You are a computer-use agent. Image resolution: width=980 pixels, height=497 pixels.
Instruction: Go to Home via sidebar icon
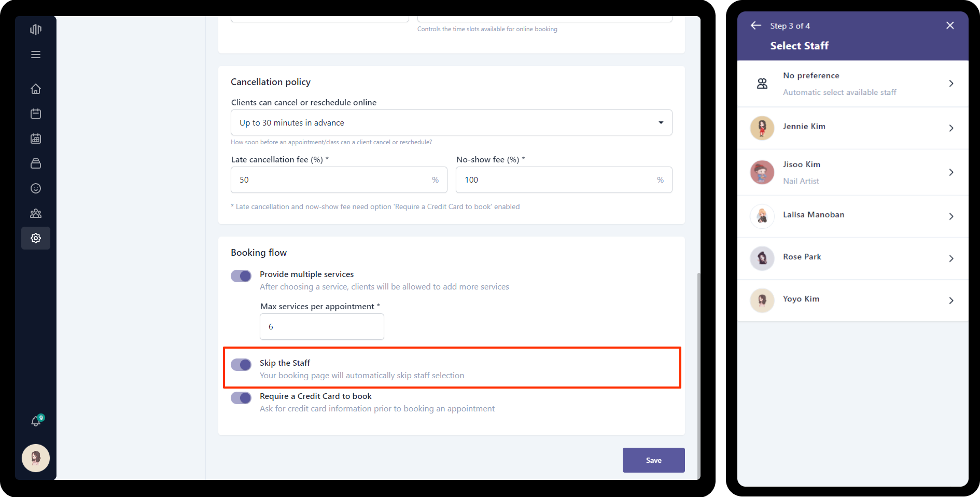click(36, 89)
